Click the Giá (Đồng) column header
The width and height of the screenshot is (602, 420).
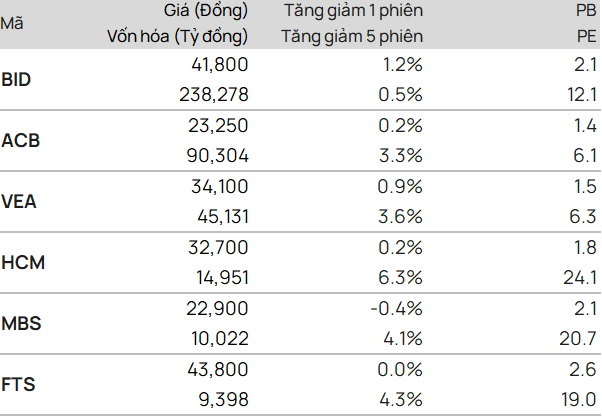coord(206,11)
